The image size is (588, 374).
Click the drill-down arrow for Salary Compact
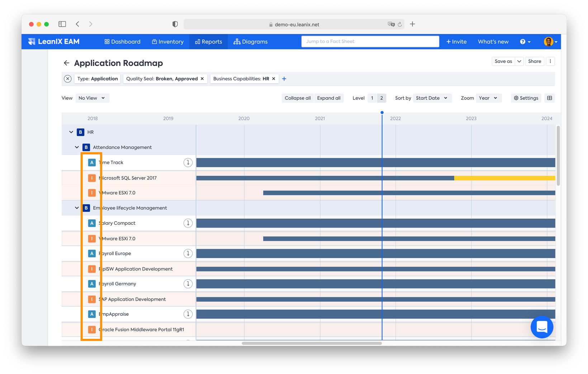[188, 223]
